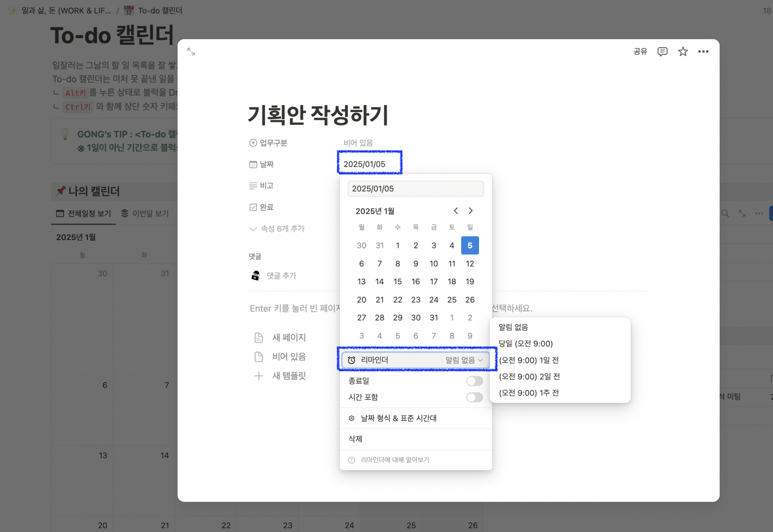Open search in the 나의 캘린더 toolbar
The image size is (773, 532).
coord(725,213)
